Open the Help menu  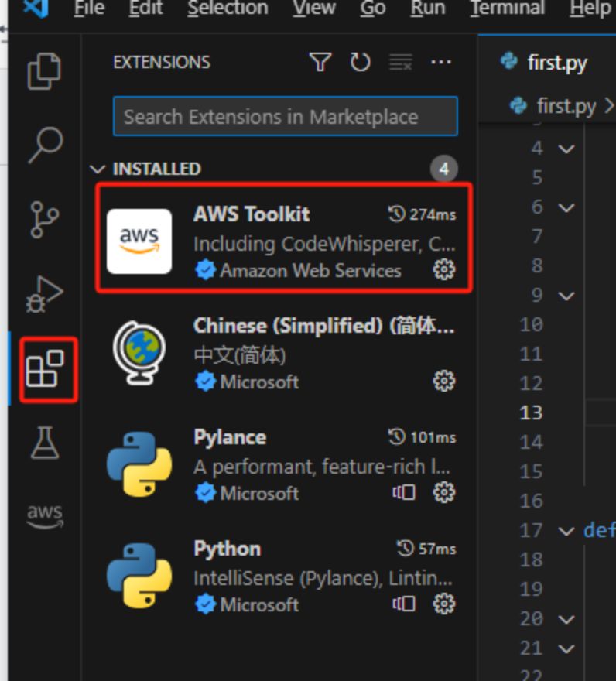pyautogui.click(x=590, y=8)
